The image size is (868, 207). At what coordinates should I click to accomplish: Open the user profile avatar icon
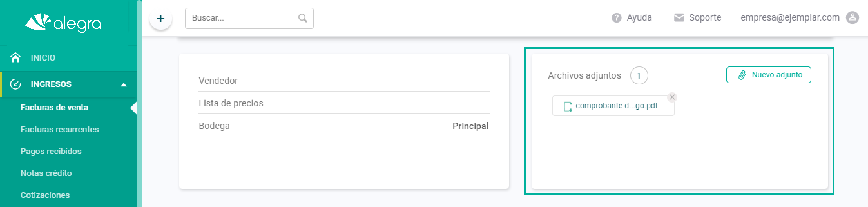click(852, 17)
